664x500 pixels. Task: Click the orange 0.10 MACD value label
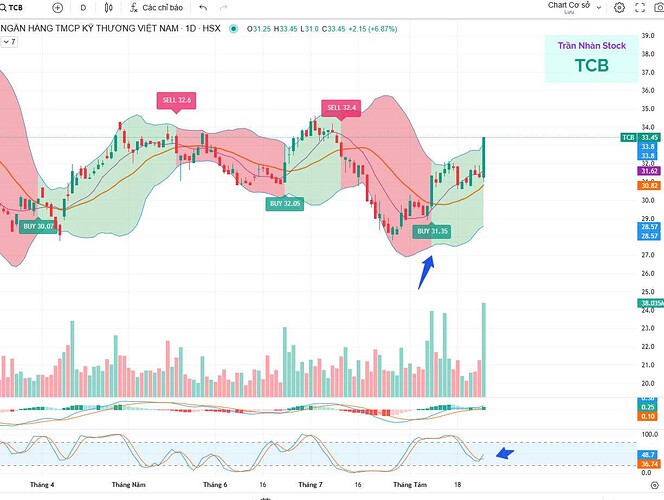tap(648, 416)
